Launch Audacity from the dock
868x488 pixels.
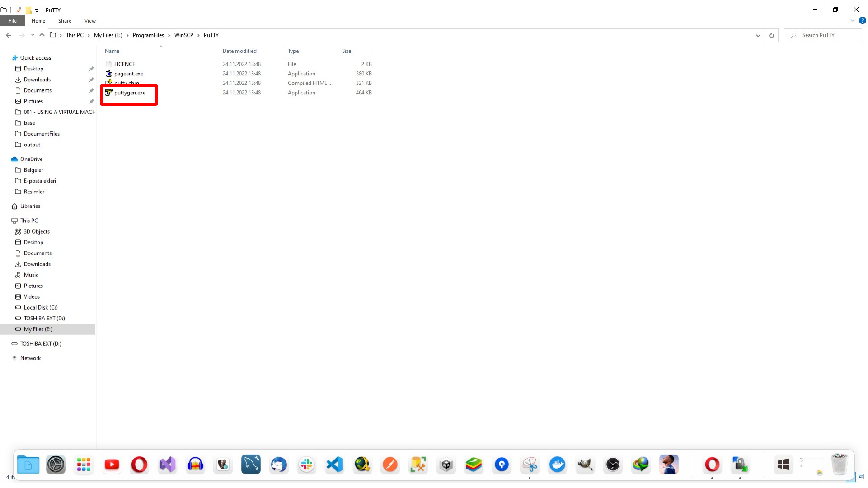click(x=195, y=465)
